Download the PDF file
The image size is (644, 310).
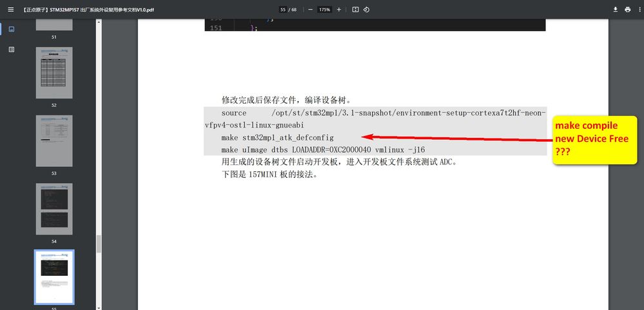[x=616, y=10]
